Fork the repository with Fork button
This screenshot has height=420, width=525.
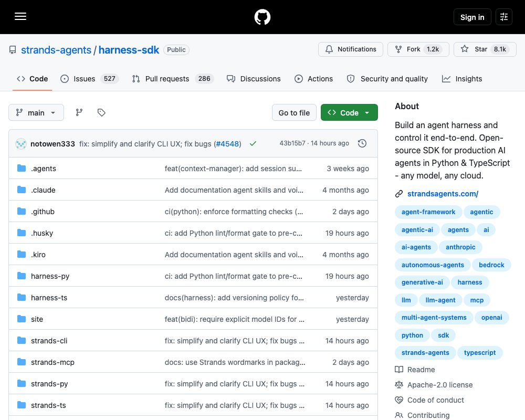pos(418,49)
